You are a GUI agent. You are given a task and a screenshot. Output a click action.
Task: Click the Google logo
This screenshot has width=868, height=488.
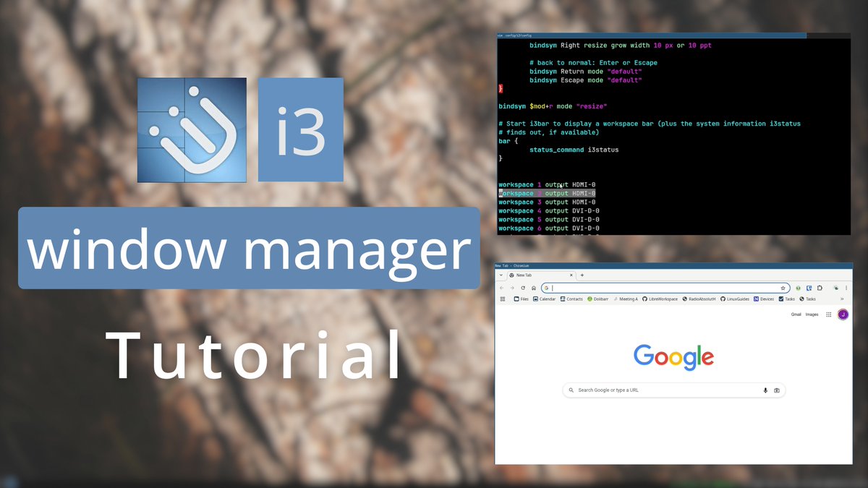(x=673, y=357)
